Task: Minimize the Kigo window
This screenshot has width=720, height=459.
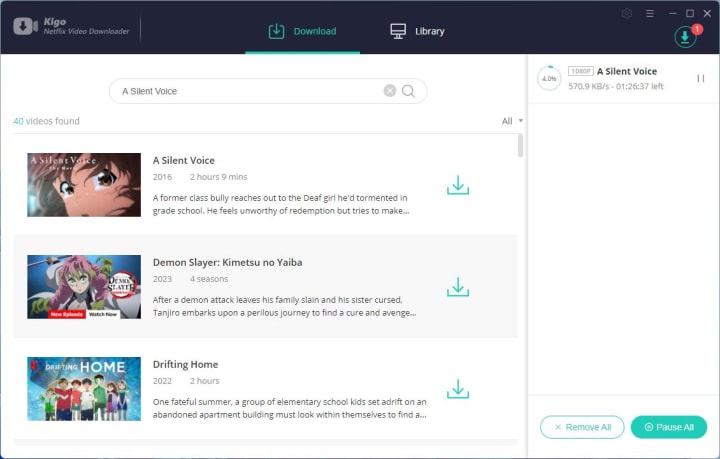Action: point(673,13)
